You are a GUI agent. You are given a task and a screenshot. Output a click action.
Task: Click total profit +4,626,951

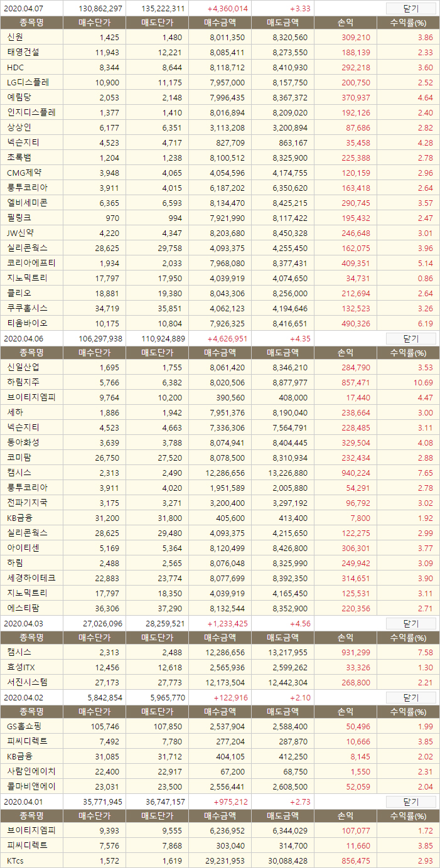227,338
